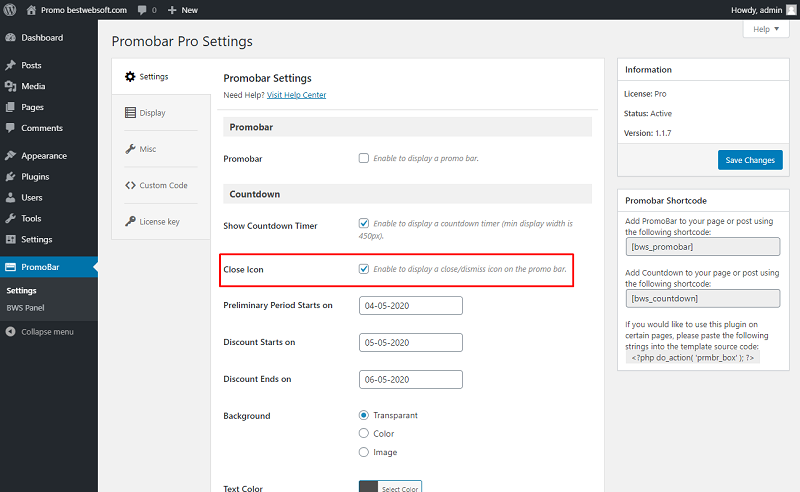800x492 pixels.
Task: Click the Save Changes button
Action: (x=750, y=160)
